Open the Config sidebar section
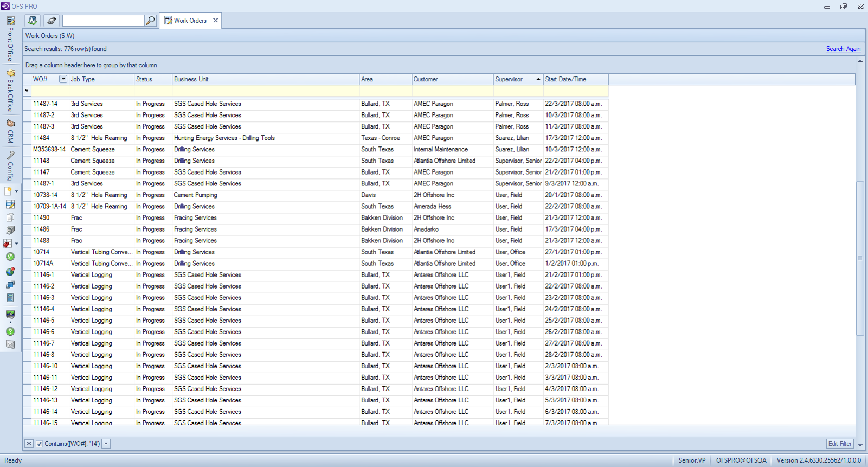This screenshot has height=467, width=868. [x=10, y=166]
